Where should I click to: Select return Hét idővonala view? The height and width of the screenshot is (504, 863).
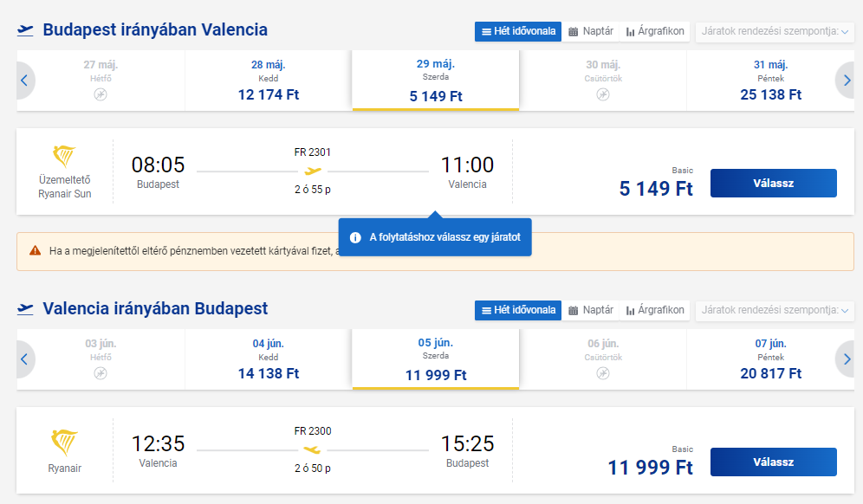tap(517, 310)
